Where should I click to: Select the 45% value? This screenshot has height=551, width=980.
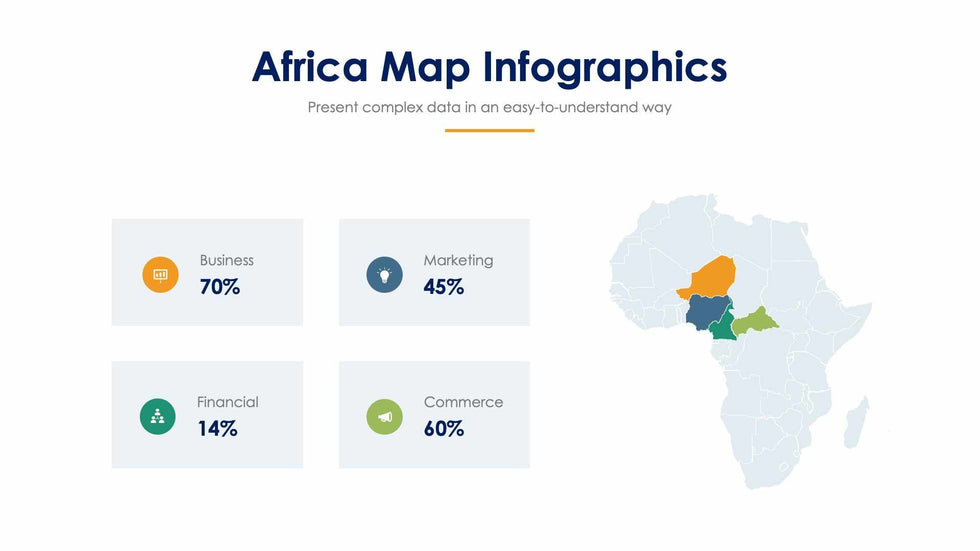tap(444, 287)
